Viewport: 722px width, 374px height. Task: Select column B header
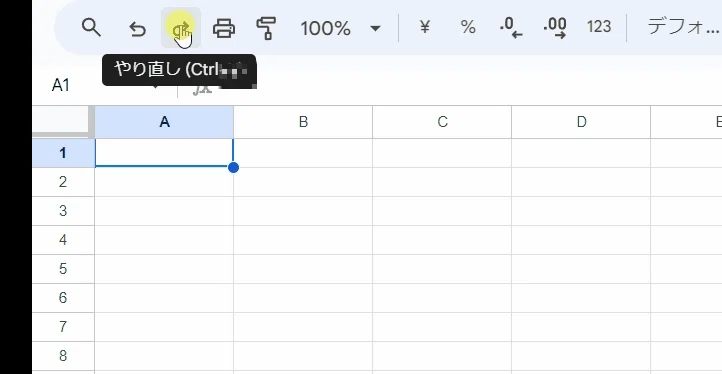click(303, 122)
